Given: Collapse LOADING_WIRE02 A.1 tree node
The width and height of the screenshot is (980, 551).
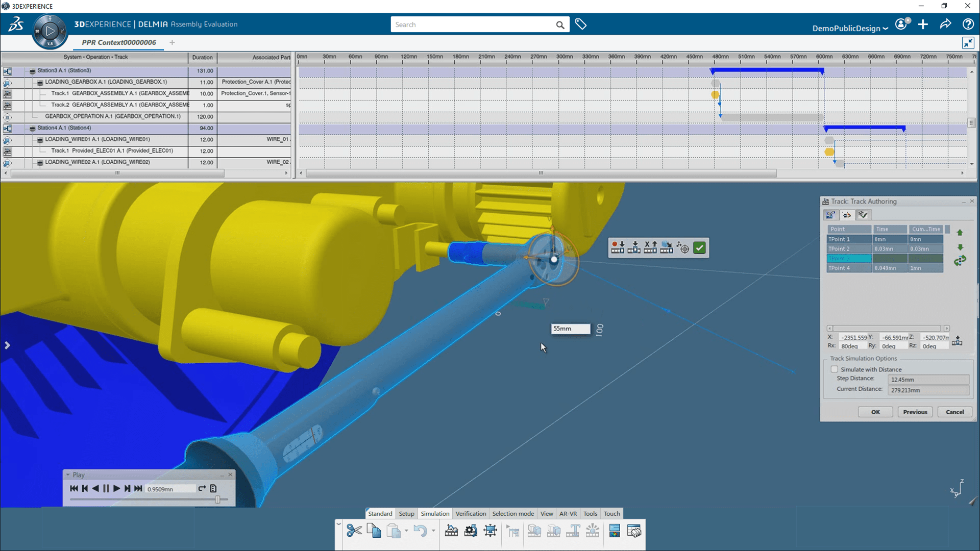Looking at the screenshot, I should coord(40,162).
